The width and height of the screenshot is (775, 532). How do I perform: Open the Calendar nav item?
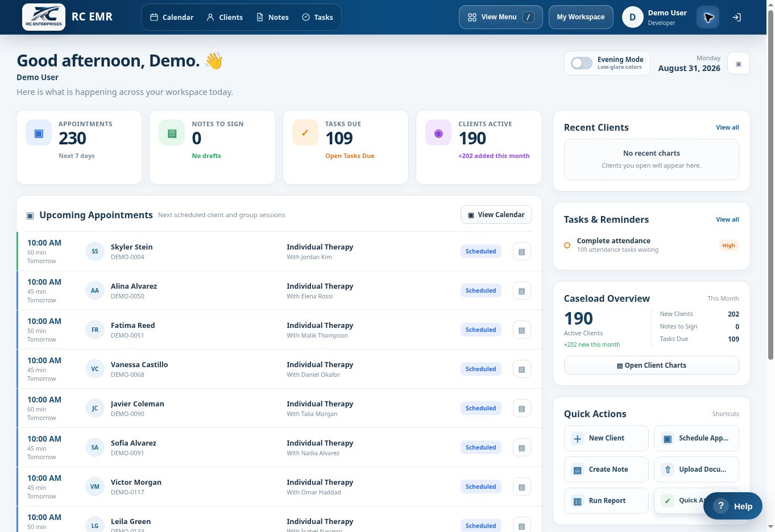point(172,17)
